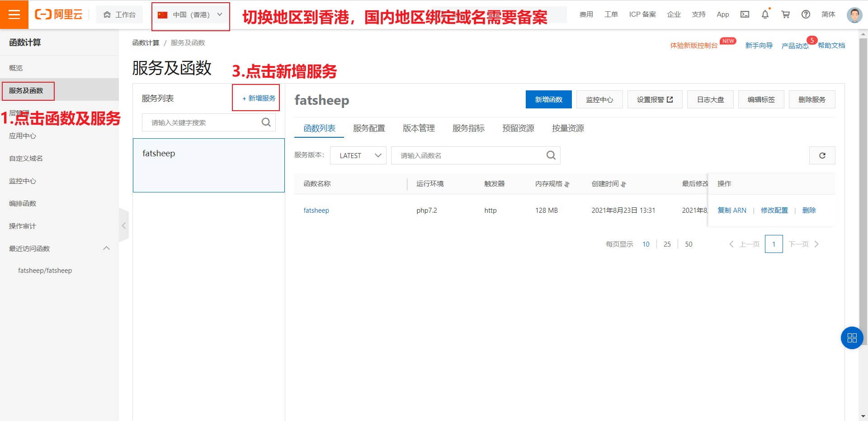Click the Log Dashboard button
Image resolution: width=868 pixels, height=421 pixels.
pyautogui.click(x=710, y=99)
